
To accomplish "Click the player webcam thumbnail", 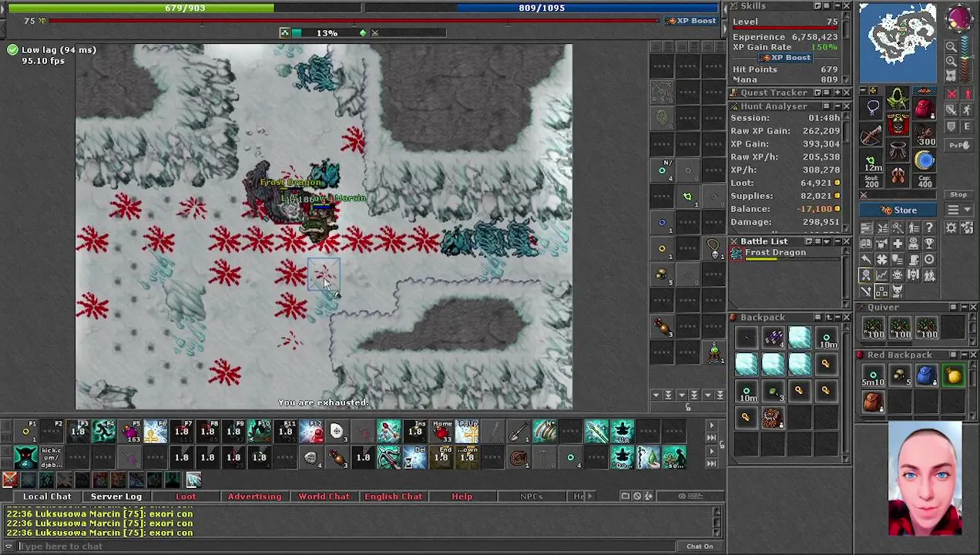I will (925, 479).
